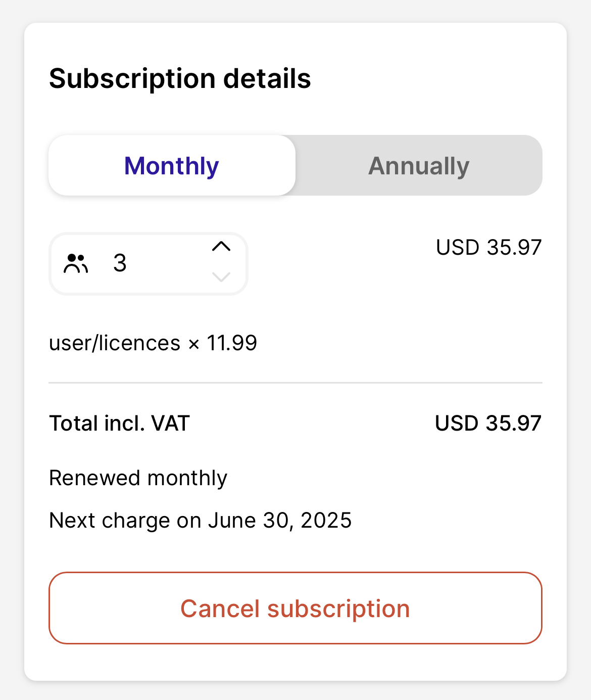Switch billing to the Annually tab
Viewport: 591px width, 700px height.
pyautogui.click(x=419, y=166)
